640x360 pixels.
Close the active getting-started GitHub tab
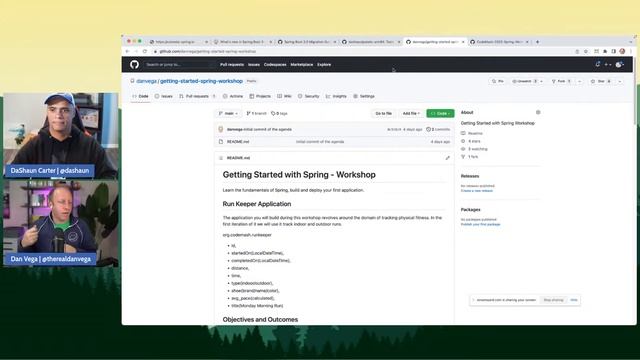click(463, 42)
